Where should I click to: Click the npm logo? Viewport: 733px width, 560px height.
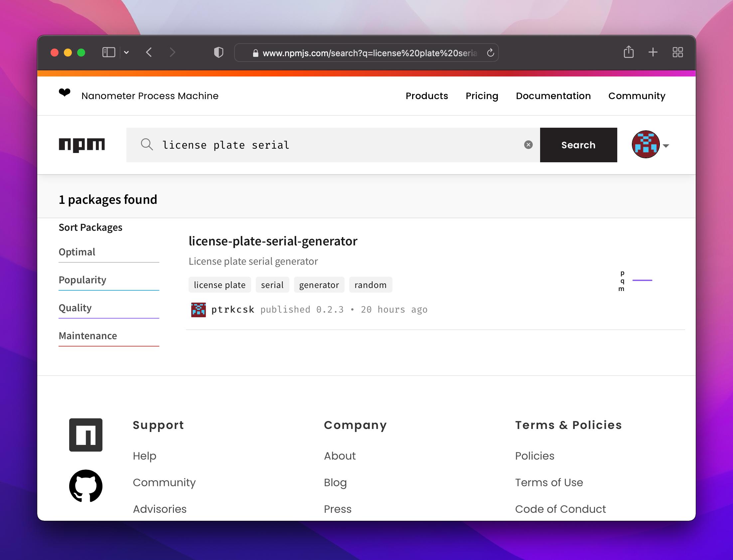pos(82,145)
